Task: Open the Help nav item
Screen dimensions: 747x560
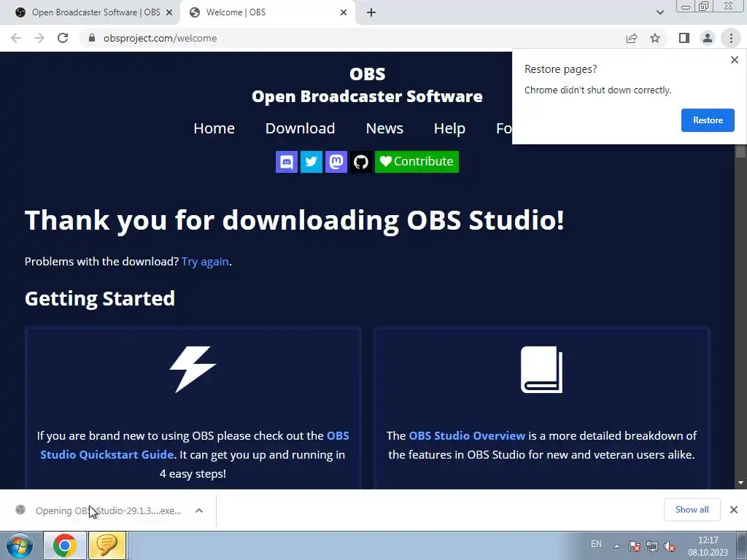Action: 449,128
